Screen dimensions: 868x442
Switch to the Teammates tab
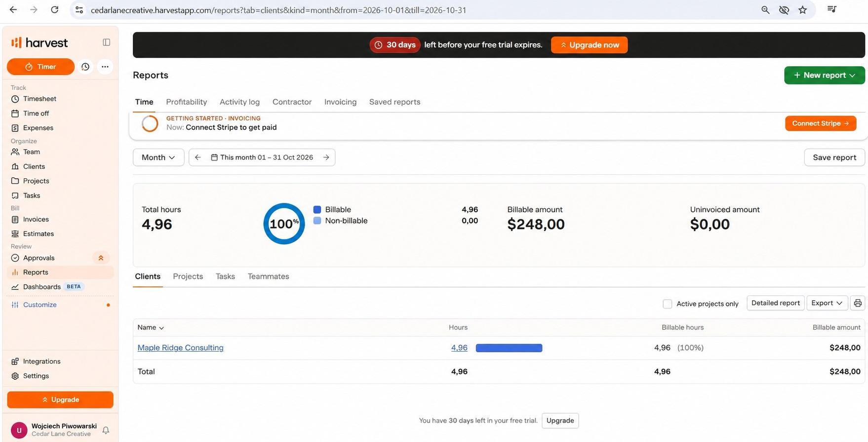point(269,277)
